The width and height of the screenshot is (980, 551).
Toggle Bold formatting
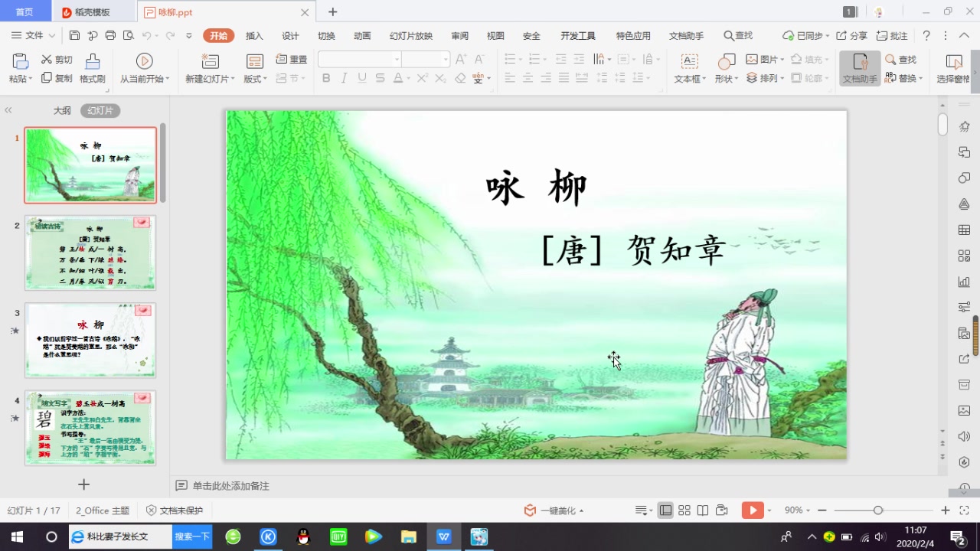326,78
